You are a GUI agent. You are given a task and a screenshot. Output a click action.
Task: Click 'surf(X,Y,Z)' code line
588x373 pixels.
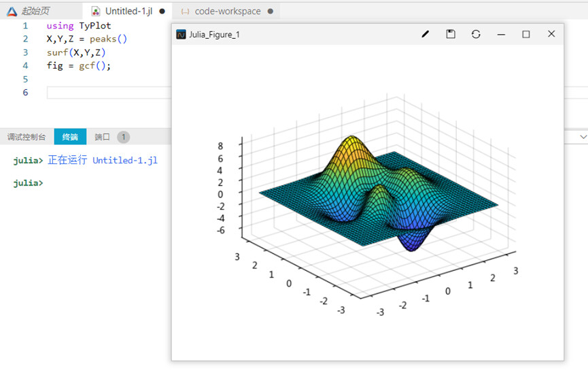coord(76,52)
